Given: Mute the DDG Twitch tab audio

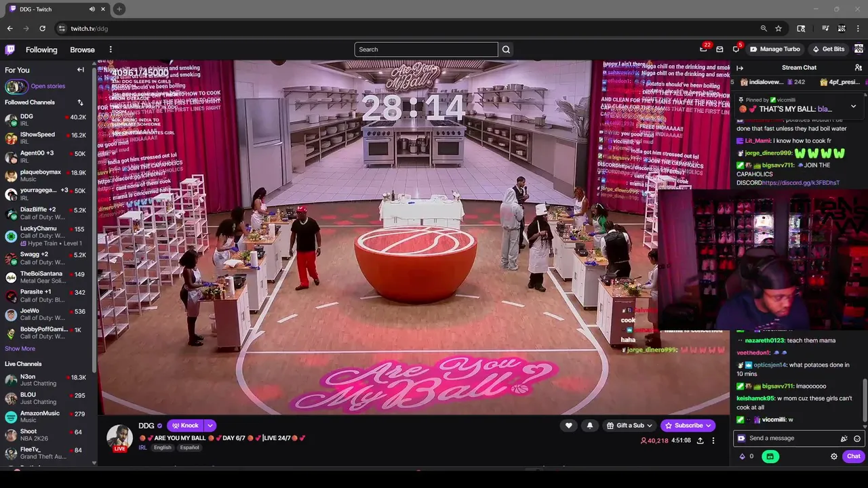Looking at the screenshot, I should 92,9.
